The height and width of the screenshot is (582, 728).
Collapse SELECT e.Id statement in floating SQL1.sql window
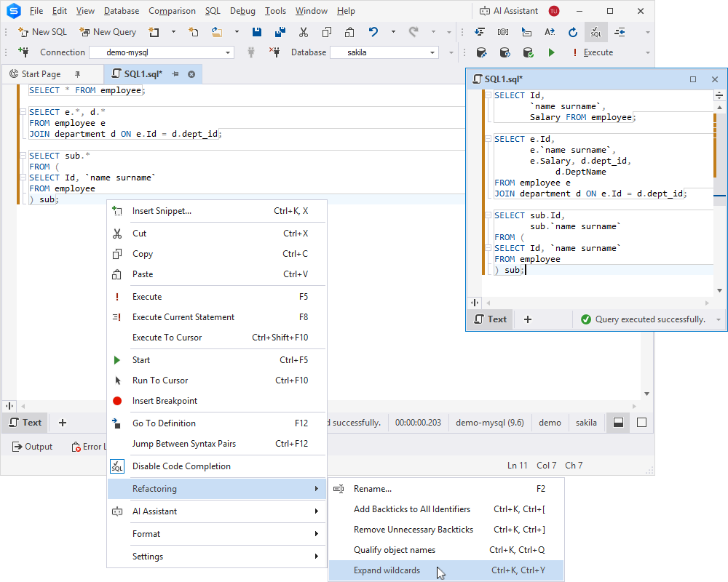[488, 139]
